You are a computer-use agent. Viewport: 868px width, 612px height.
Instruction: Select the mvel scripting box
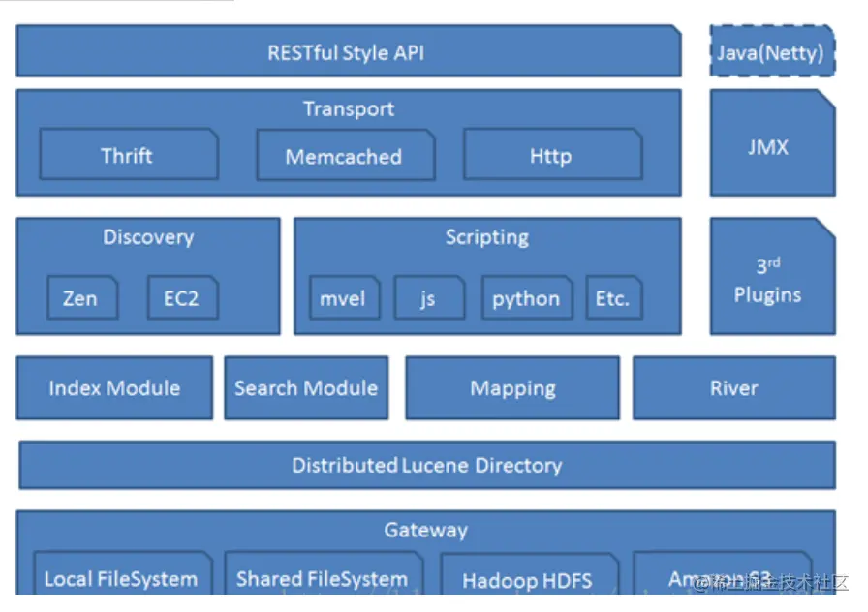coord(345,297)
